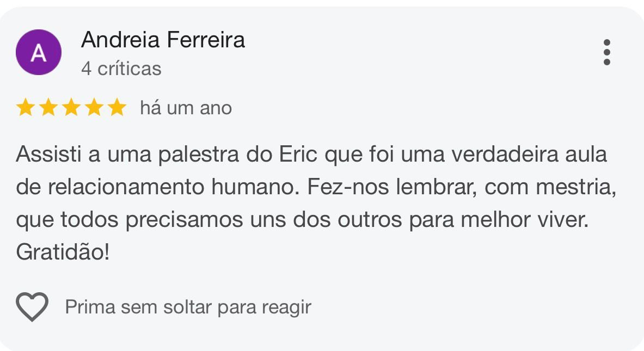Select the review text starting with 'Assisti'
The height and width of the screenshot is (351, 644).
pos(313,201)
